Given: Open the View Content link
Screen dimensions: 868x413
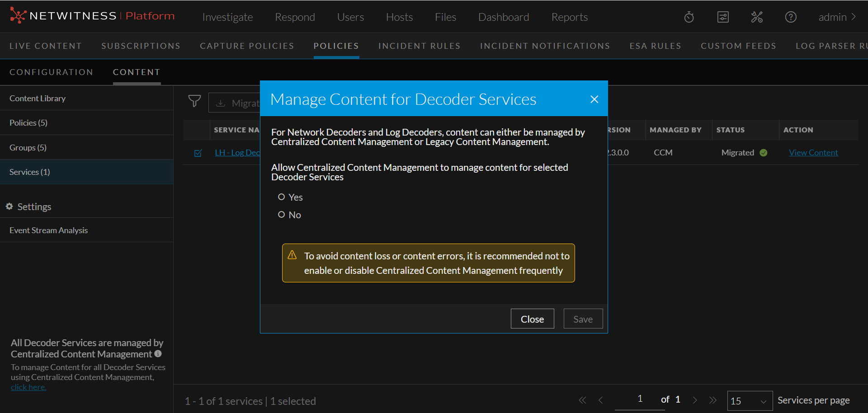Looking at the screenshot, I should tap(813, 153).
